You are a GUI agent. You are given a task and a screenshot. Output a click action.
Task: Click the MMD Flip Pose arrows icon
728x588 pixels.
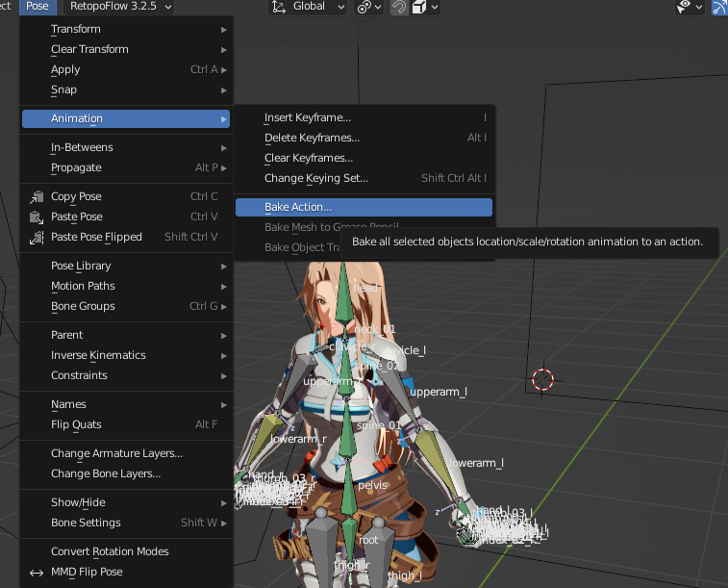coord(37,573)
